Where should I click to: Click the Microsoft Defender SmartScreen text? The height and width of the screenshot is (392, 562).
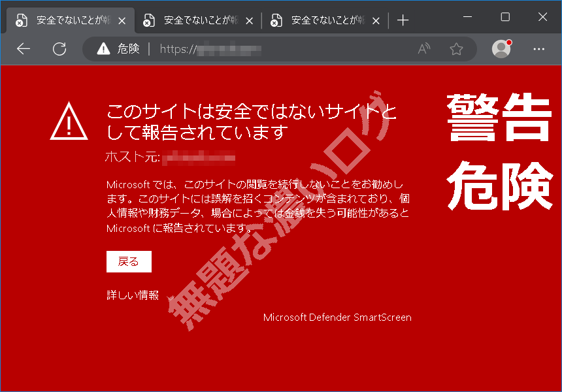click(337, 318)
